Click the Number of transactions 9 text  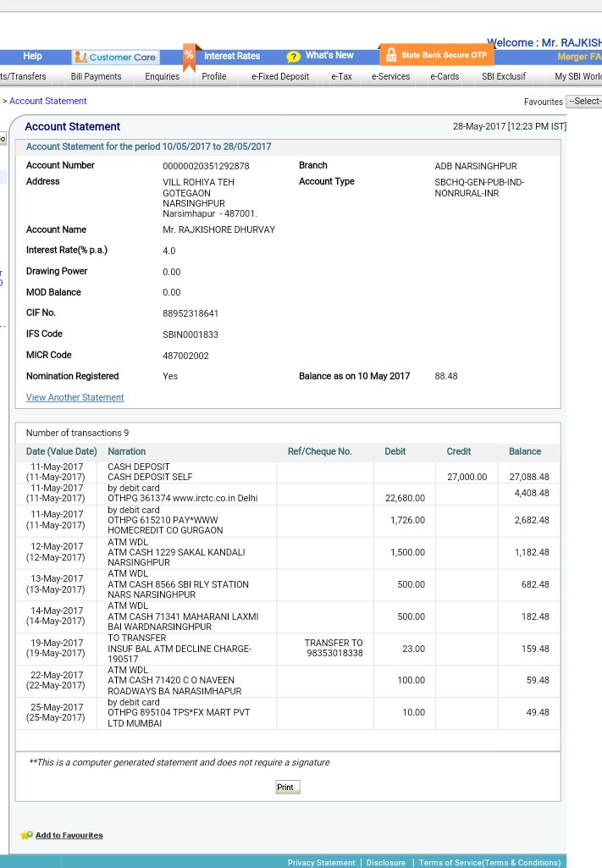coord(77,433)
